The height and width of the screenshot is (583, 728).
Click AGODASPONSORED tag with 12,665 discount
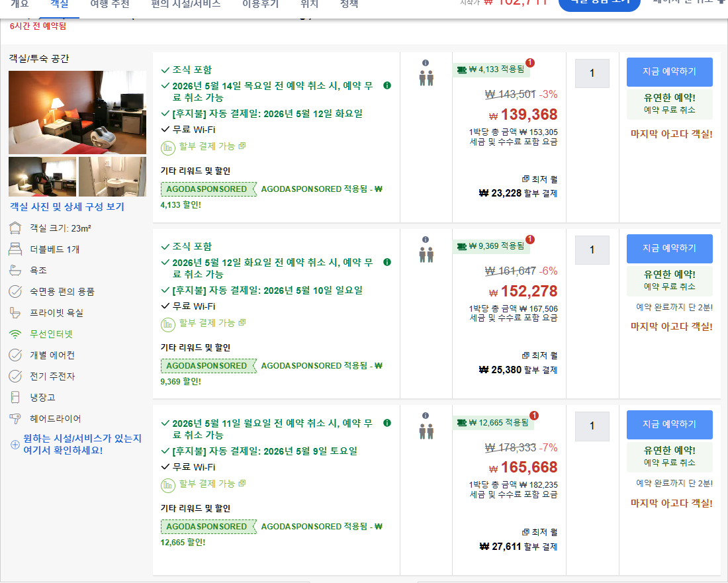pos(208,526)
